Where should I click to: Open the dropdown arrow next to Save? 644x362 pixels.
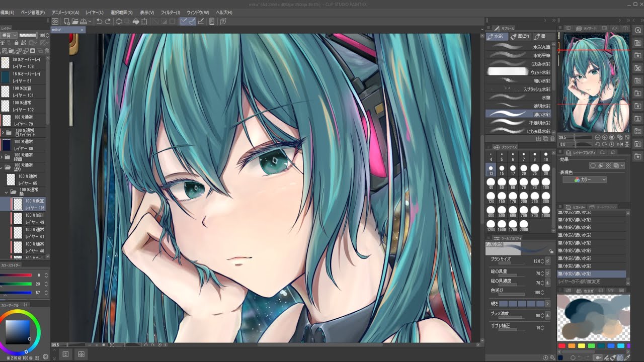tap(90, 22)
